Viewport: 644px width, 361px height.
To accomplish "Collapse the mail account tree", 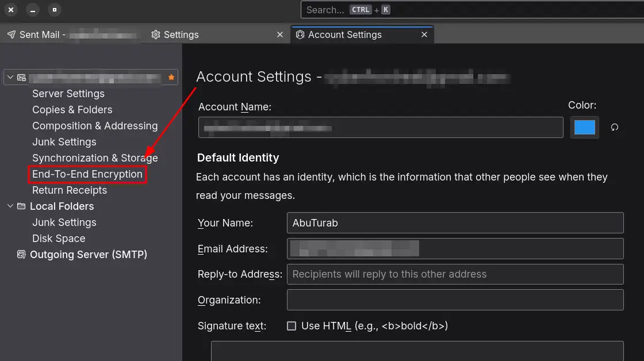I will pyautogui.click(x=10, y=77).
